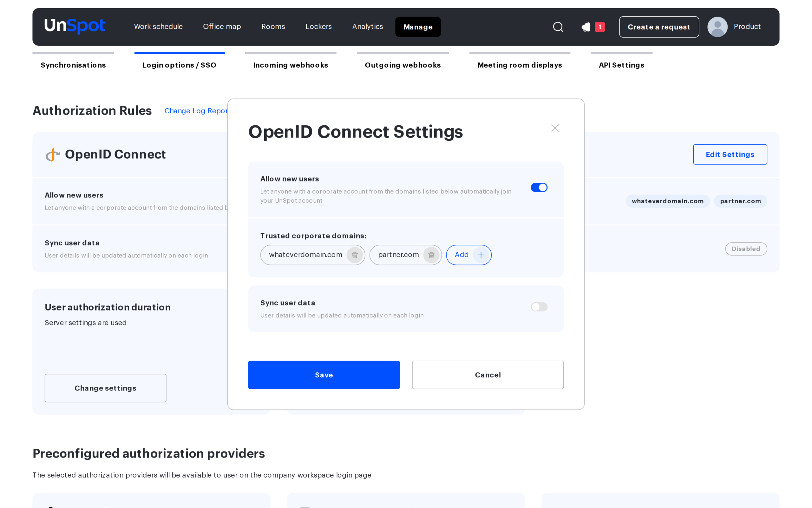The image size is (812, 508).
Task: Save the OpenID Connect settings
Action: point(324,375)
